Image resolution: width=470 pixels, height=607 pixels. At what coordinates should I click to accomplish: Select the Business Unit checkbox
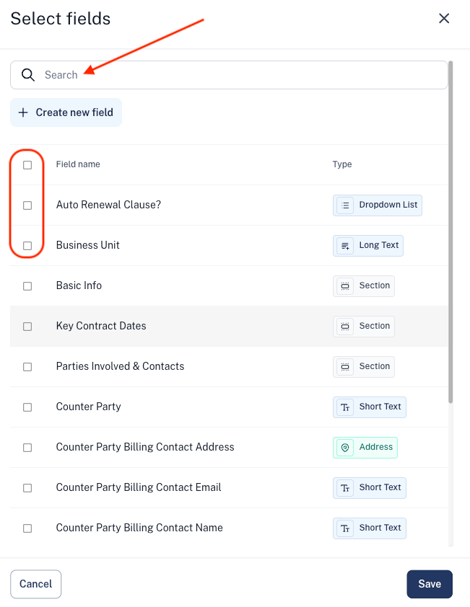[x=27, y=245]
